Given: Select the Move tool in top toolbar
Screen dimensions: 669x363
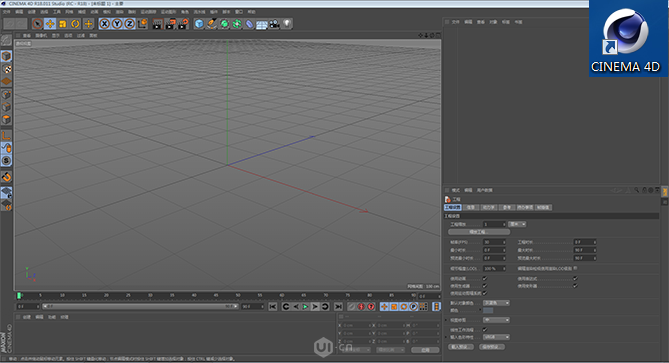Looking at the screenshot, I should point(50,24).
